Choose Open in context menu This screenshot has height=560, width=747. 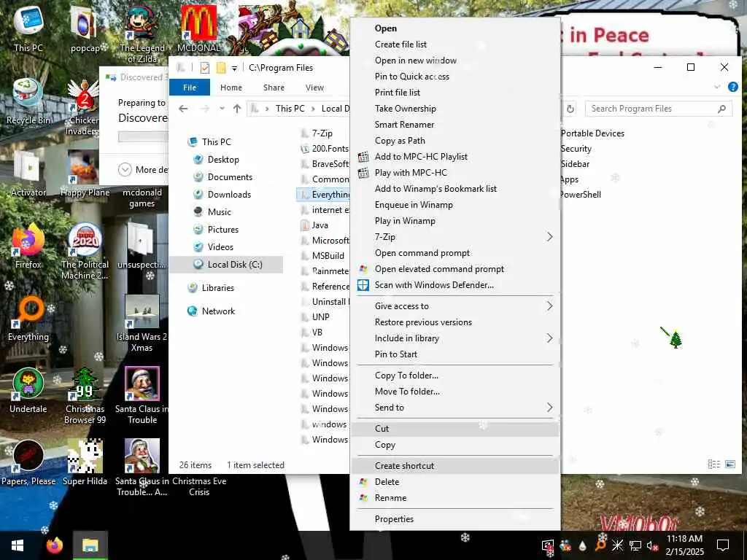coord(385,28)
